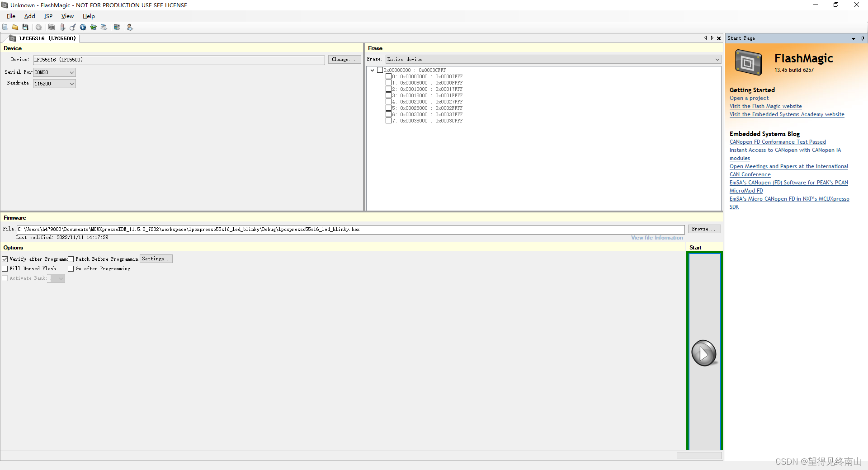Check the Go after Programming option
Viewport: 868px width, 470px height.
pos(71,268)
